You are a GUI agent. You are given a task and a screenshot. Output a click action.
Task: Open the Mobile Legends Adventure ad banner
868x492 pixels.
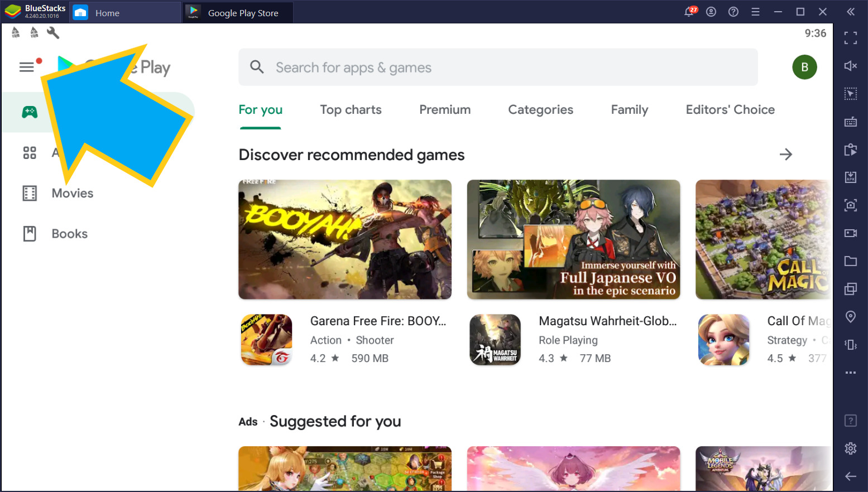764,468
